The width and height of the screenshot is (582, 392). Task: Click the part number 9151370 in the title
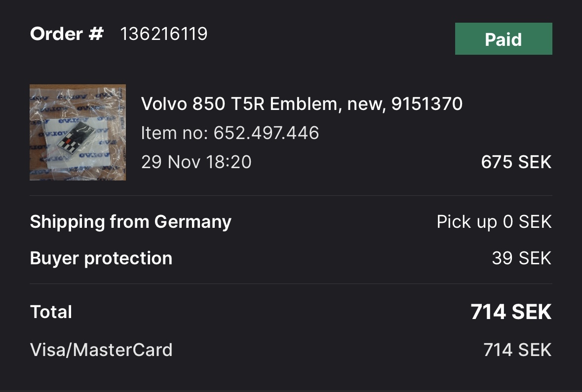tap(427, 104)
